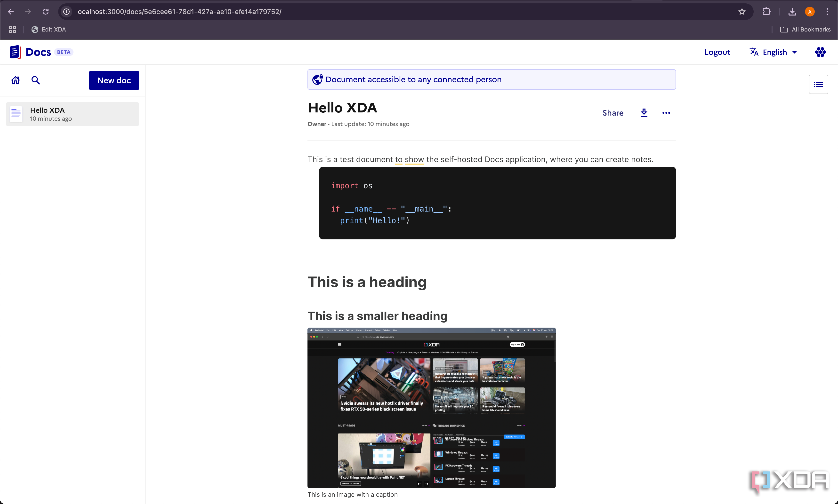The image size is (838, 504).
Task: Open the three-dot document options menu
Action: (x=666, y=113)
